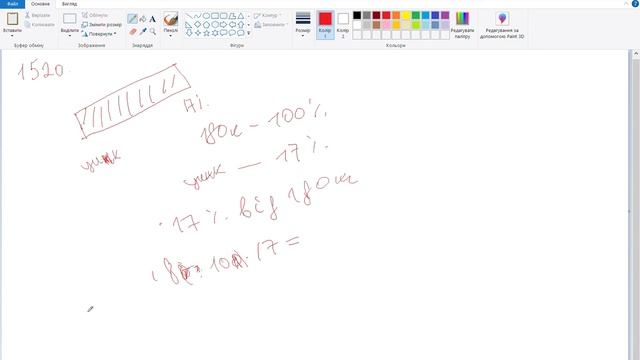The height and width of the screenshot is (360, 640).
Task: Choose the Rounded rectangle shape
Action: 224,16
